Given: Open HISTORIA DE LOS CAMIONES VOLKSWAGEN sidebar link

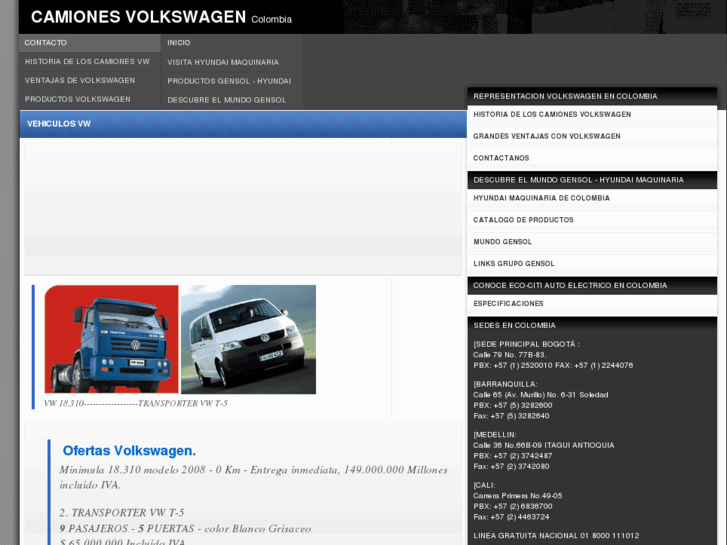Looking at the screenshot, I should click(x=592, y=115).
